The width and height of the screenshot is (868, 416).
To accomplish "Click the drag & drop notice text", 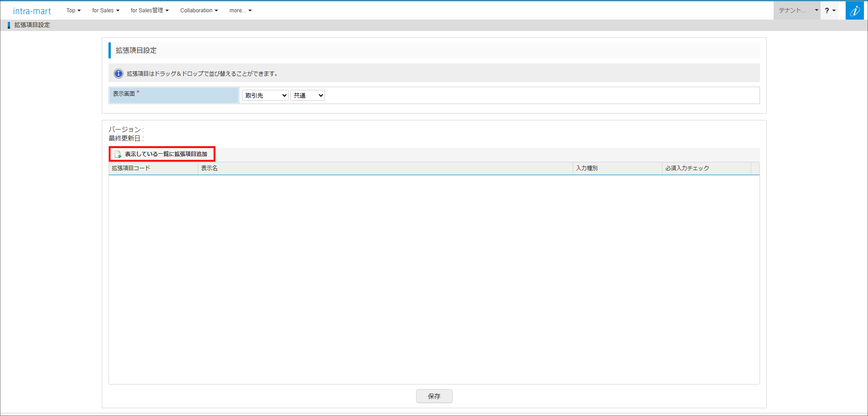I will (203, 73).
